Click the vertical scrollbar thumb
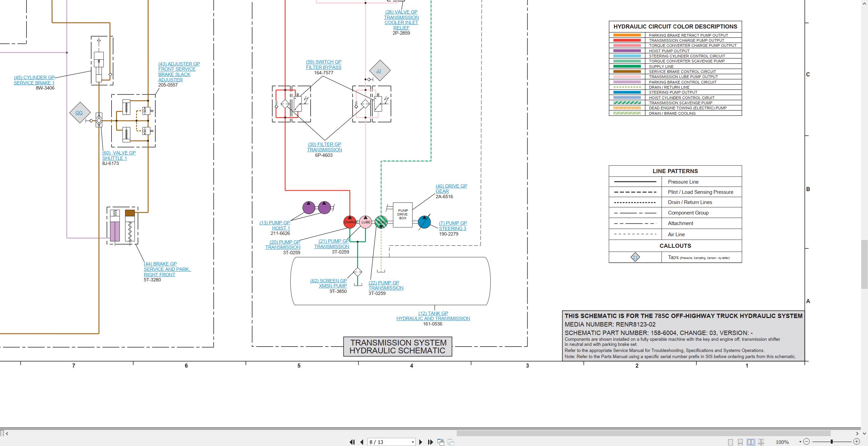868x446 pixels. coord(865,264)
